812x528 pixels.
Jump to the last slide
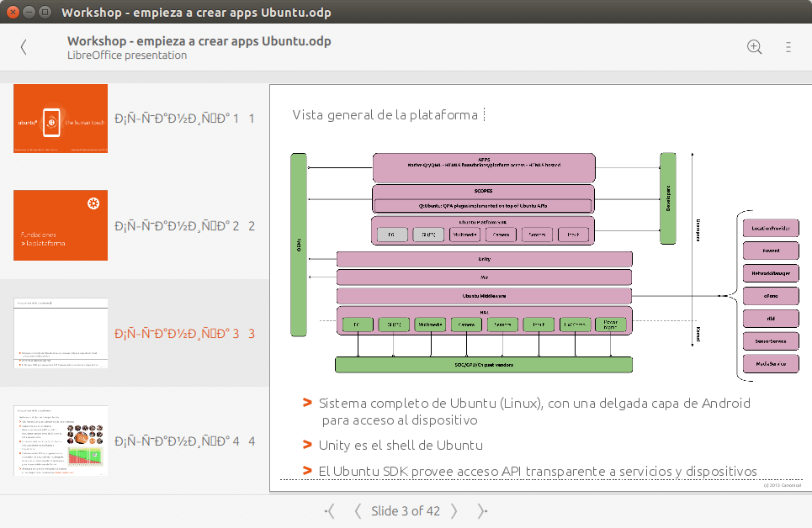[483, 510]
